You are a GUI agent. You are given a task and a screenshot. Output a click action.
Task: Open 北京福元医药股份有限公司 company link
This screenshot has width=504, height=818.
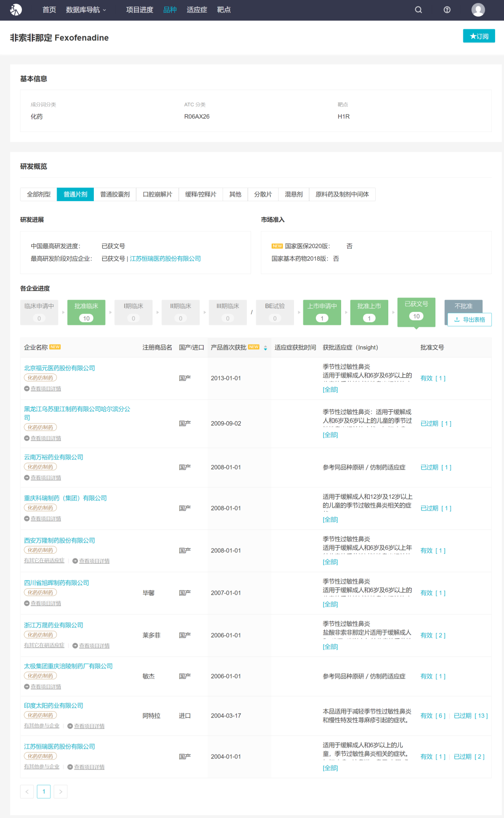point(59,368)
